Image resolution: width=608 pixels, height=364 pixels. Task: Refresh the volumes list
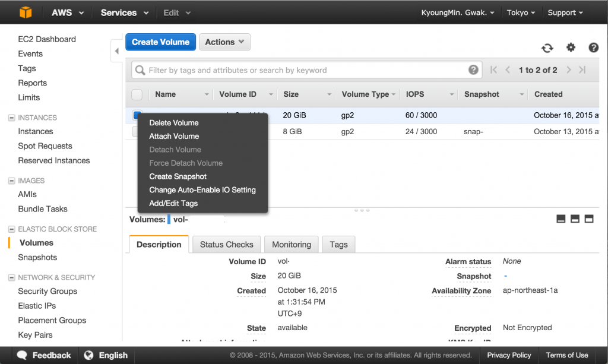pos(547,48)
